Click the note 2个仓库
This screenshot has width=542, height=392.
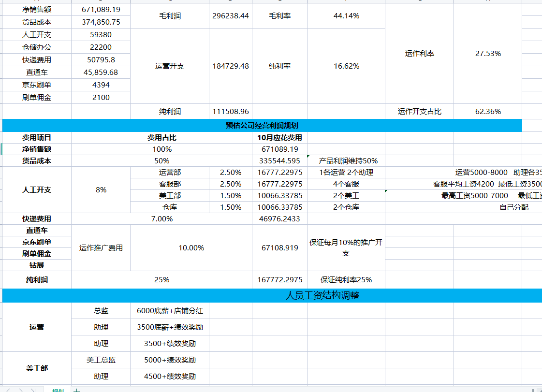pos(346,207)
